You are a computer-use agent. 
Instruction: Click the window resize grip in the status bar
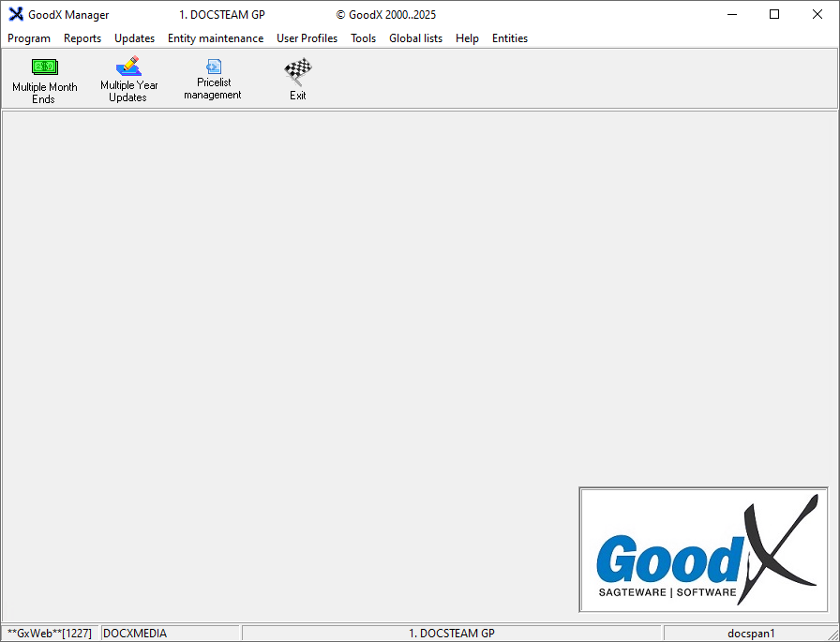tap(833, 635)
